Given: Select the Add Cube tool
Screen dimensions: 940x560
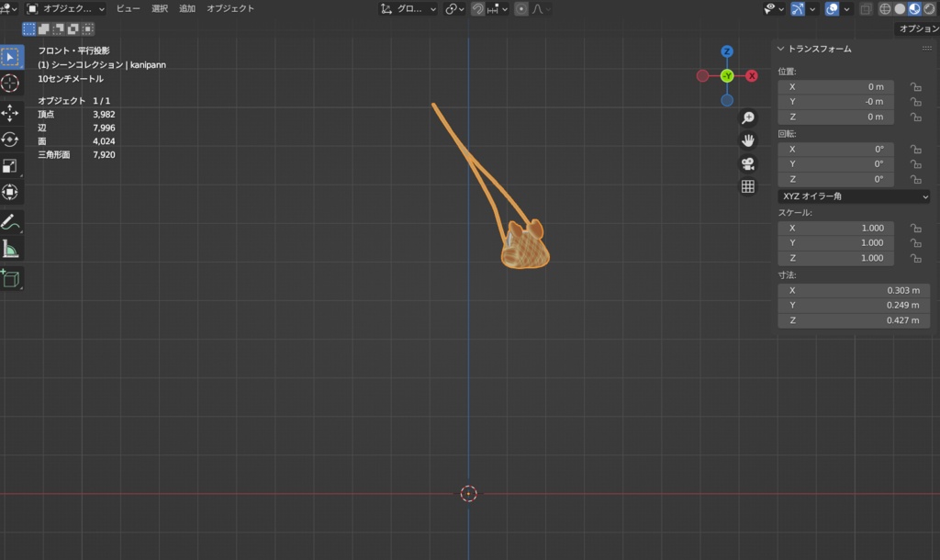Looking at the screenshot, I should pos(10,279).
